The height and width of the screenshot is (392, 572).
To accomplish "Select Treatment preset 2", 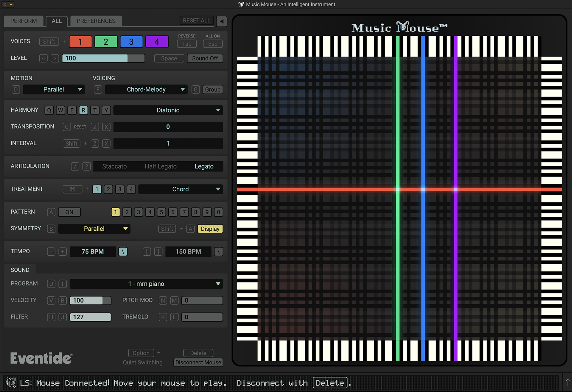I will [108, 189].
